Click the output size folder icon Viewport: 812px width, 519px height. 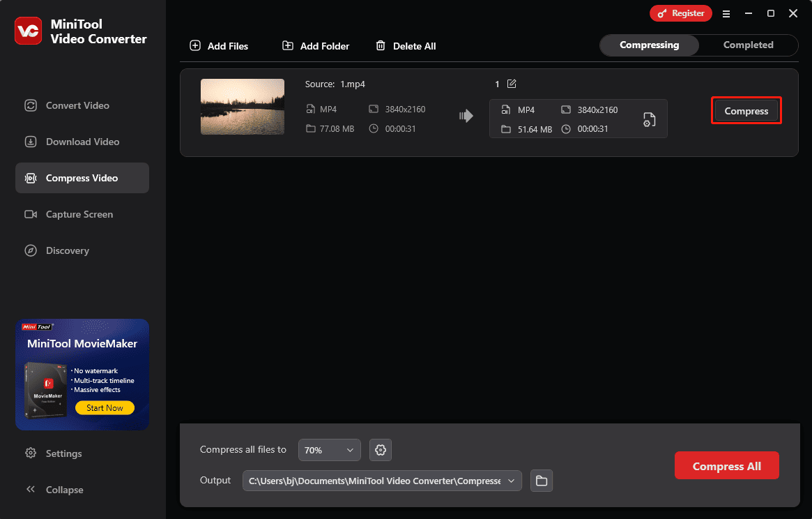click(506, 129)
